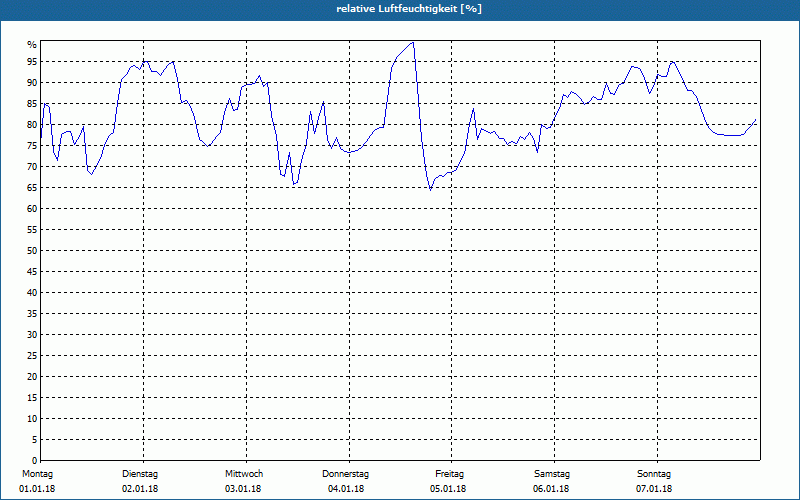Click the humidity peak on Donnerstag evening
Screen dimensions: 800x500
412,43
